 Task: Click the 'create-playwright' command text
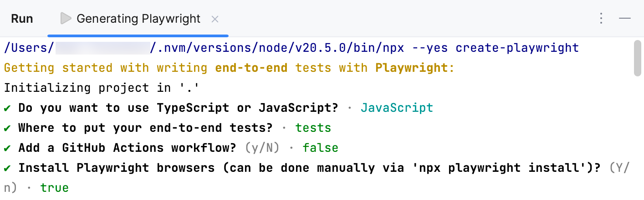[x=517, y=48]
